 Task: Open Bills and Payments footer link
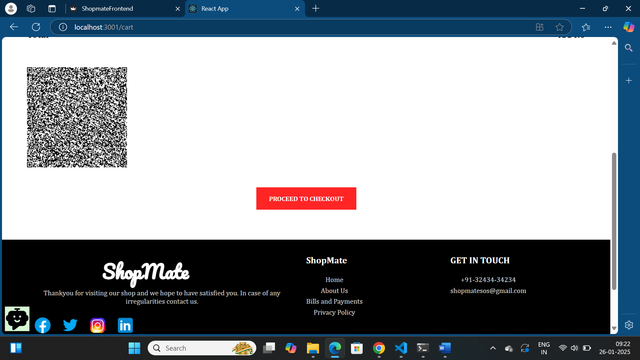(334, 301)
